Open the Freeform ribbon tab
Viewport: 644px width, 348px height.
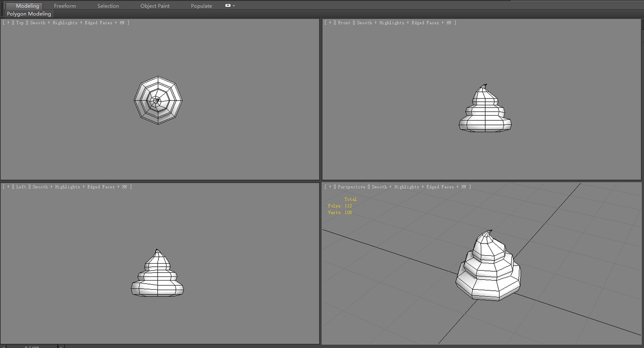(x=65, y=6)
